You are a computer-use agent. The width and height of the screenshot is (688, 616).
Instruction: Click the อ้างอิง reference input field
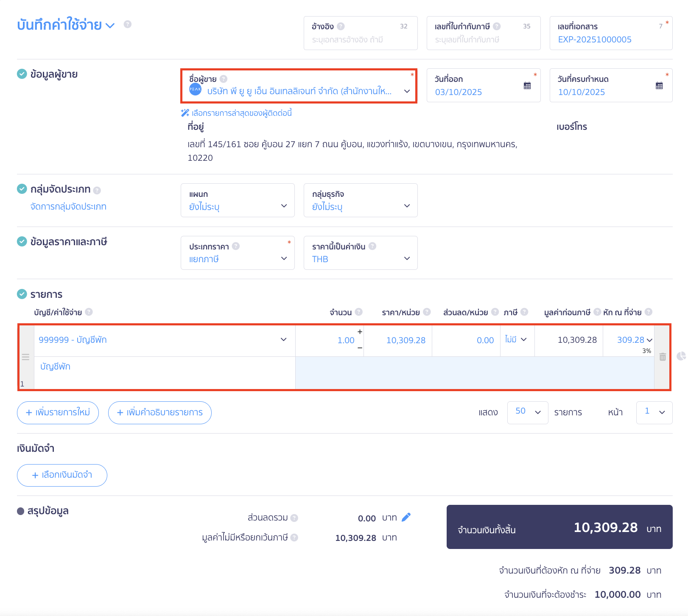tap(360, 39)
